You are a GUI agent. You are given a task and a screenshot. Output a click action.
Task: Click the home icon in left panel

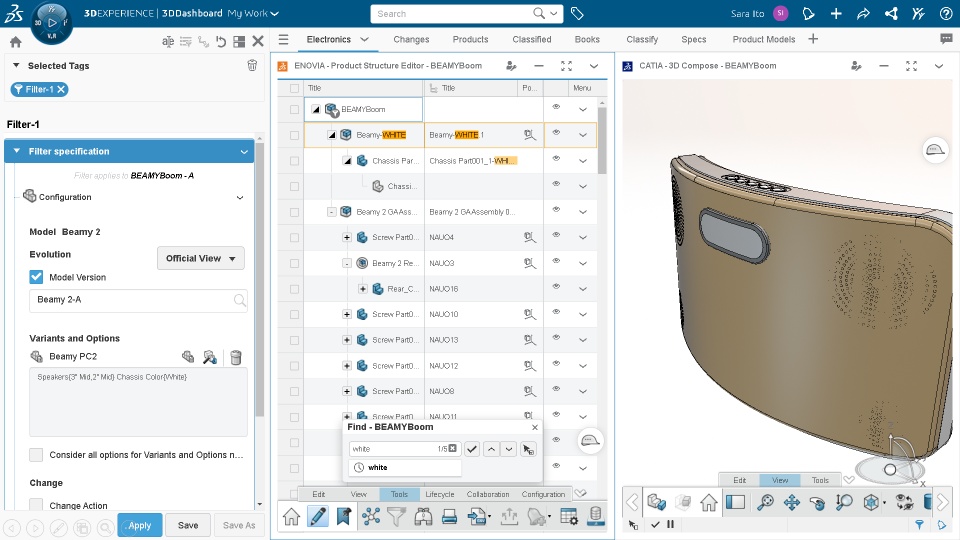pyautogui.click(x=16, y=42)
